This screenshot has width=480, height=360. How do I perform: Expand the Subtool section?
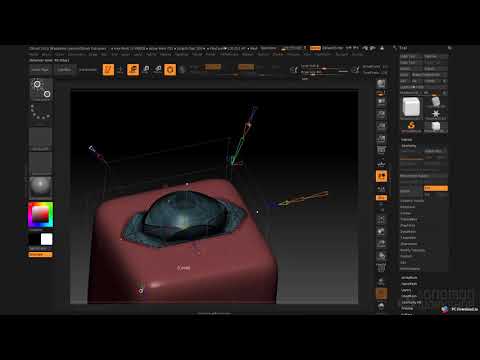[407, 140]
